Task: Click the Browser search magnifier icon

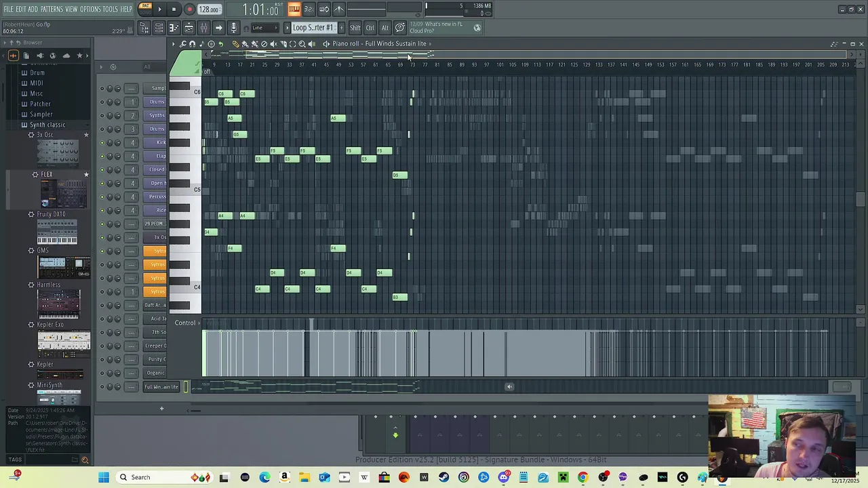Action: [85, 460]
